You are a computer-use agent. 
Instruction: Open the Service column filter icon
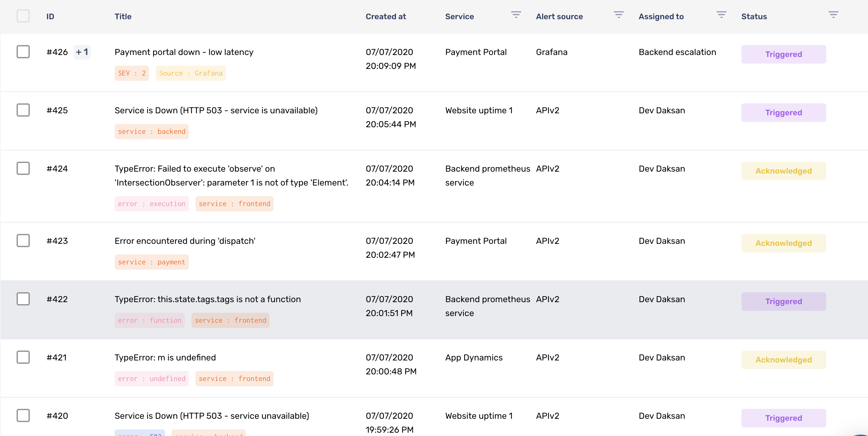[x=516, y=15]
